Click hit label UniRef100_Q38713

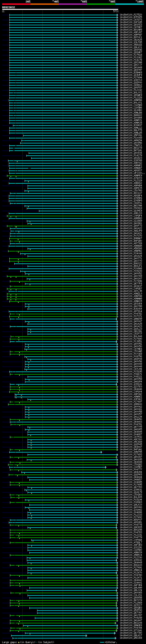coord(131,80)
